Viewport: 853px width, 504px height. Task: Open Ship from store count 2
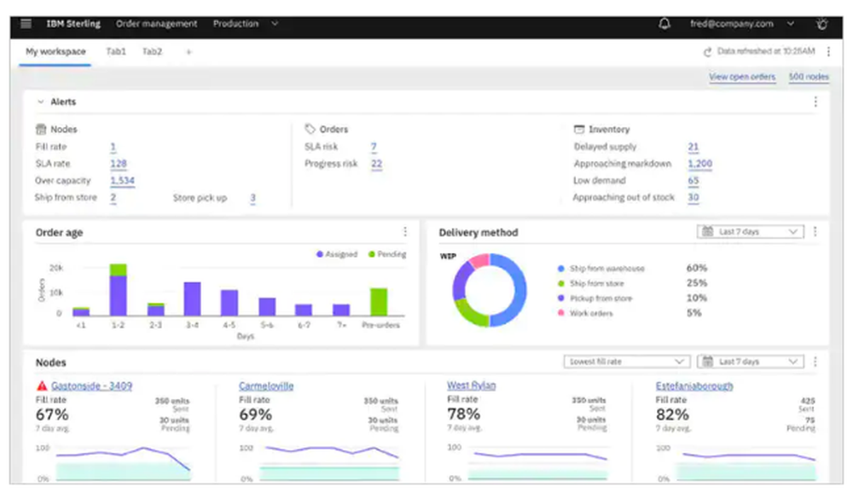pos(113,197)
